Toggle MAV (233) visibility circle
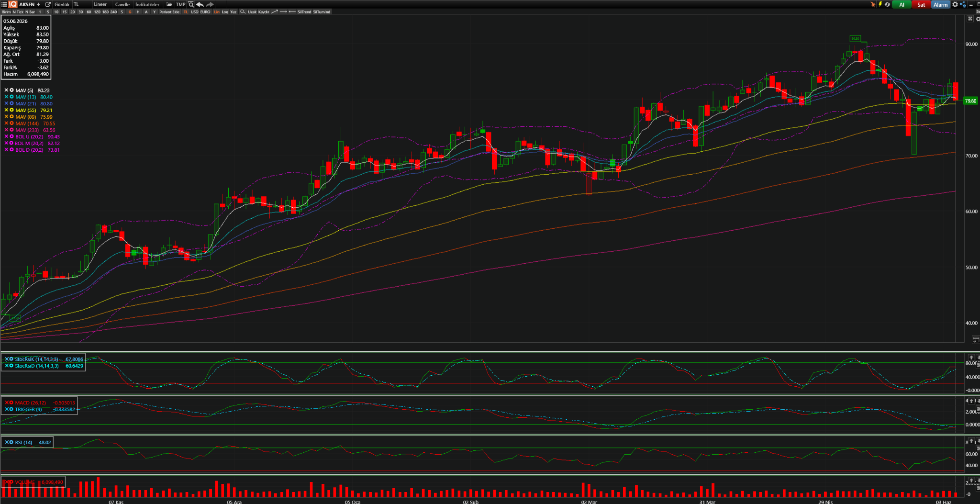 click(11, 130)
